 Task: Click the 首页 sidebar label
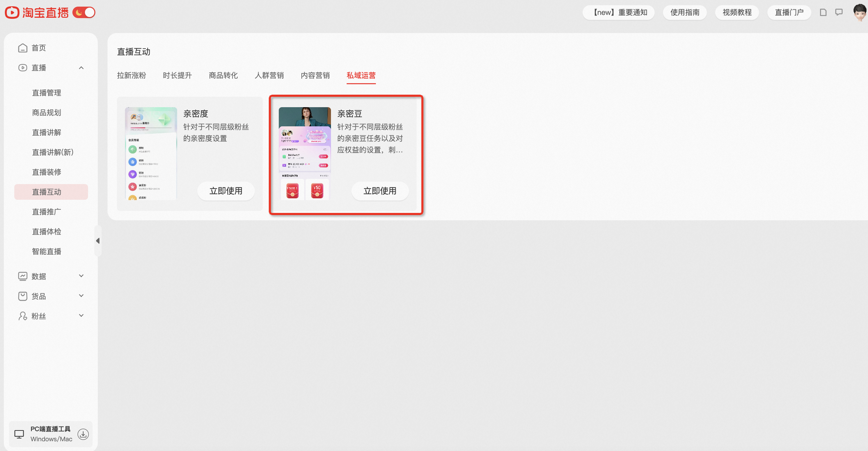[x=39, y=48]
